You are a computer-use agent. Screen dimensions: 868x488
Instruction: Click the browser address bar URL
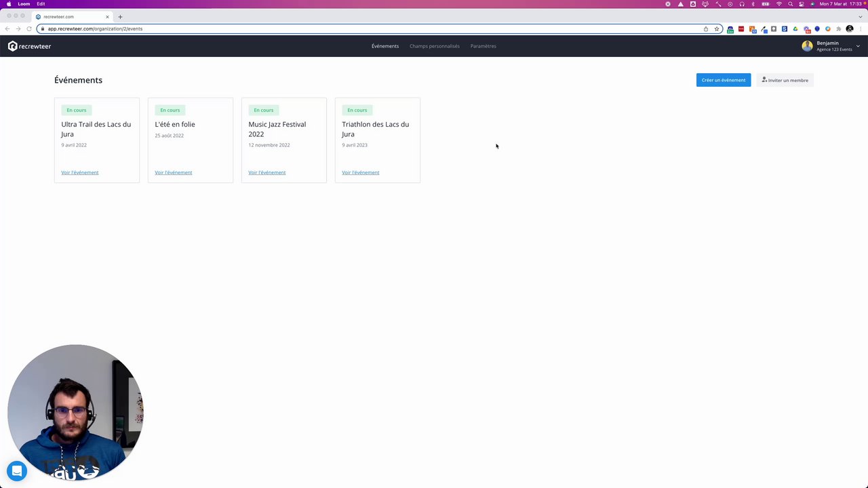[95, 28]
